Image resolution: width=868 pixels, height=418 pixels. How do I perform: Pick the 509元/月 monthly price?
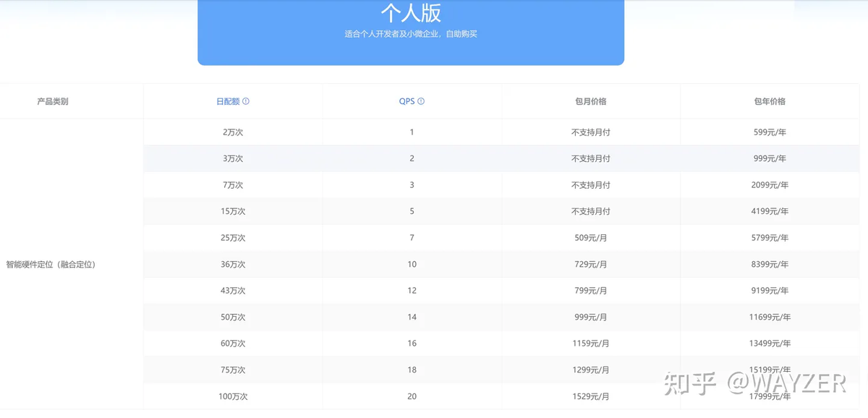(x=590, y=238)
